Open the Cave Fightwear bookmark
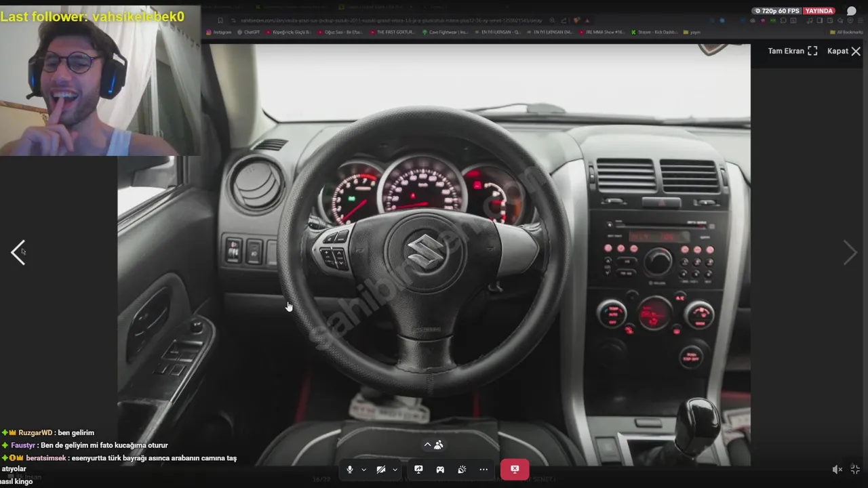Image resolution: width=868 pixels, height=488 pixels. pyautogui.click(x=445, y=32)
